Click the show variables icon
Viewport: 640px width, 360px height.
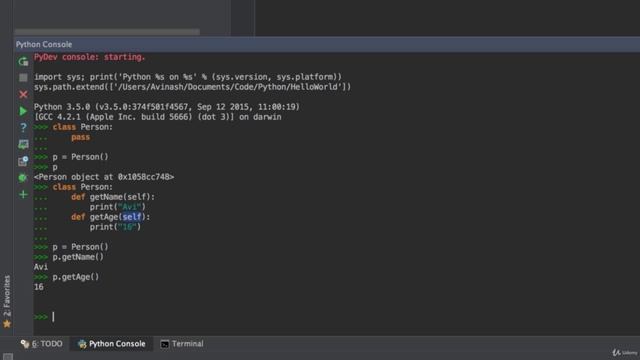click(23, 161)
